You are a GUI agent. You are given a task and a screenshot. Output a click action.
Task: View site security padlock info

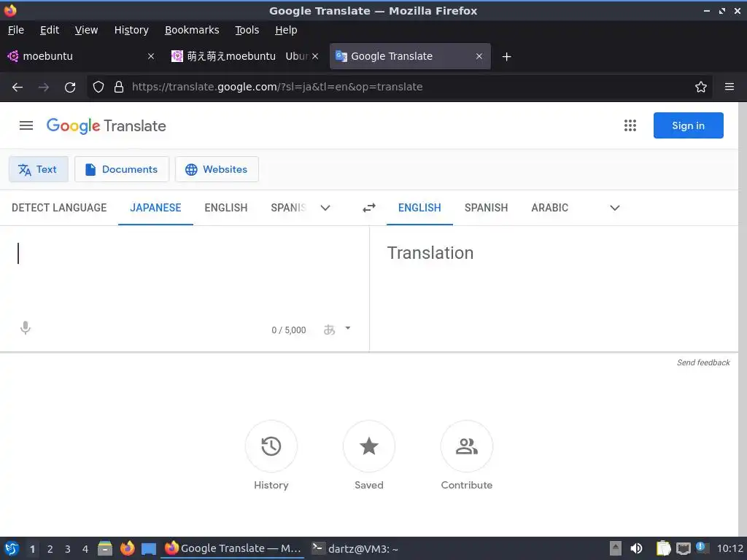point(119,87)
